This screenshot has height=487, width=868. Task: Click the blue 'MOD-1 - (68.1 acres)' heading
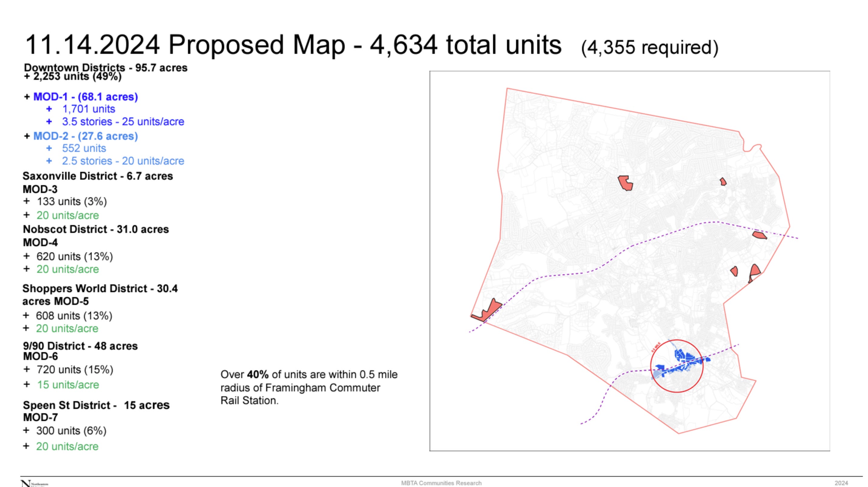[86, 97]
